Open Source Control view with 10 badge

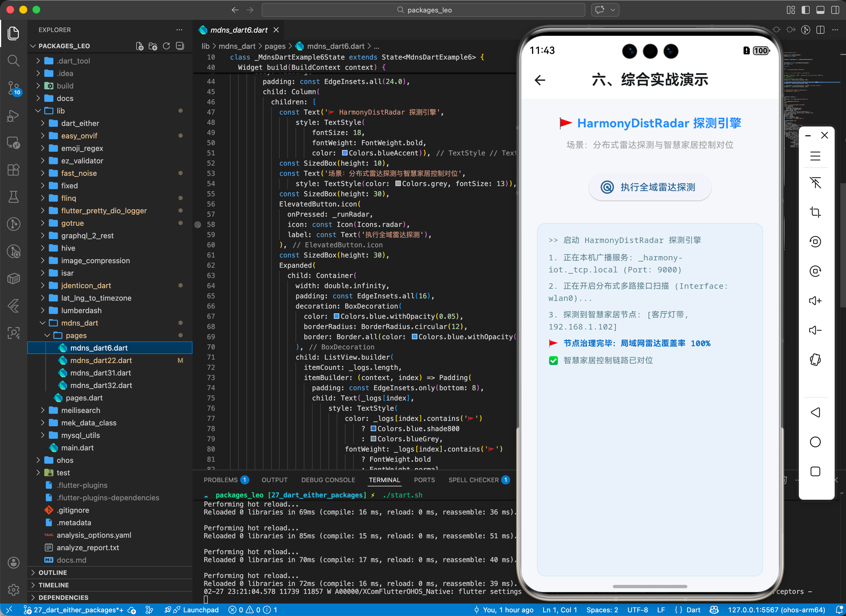pyautogui.click(x=13, y=88)
